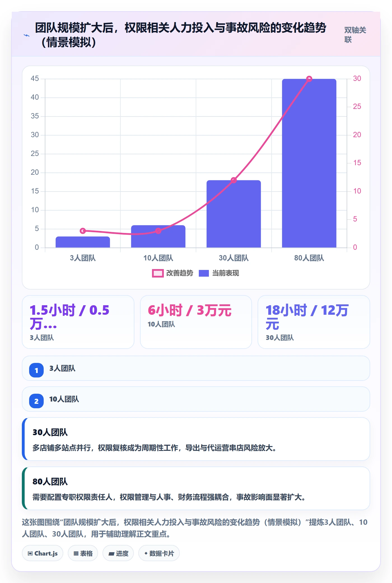Open the 18小时 / 12万元 data card

click(x=314, y=322)
